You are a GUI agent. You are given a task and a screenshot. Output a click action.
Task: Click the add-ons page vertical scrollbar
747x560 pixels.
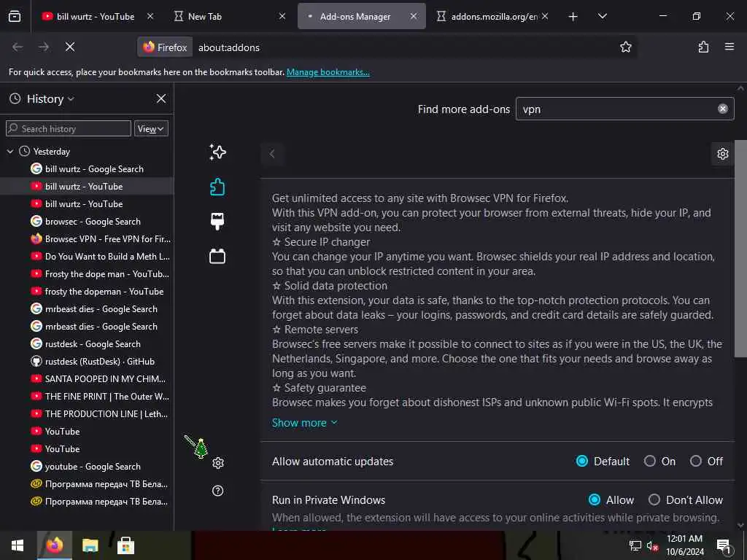point(740,248)
